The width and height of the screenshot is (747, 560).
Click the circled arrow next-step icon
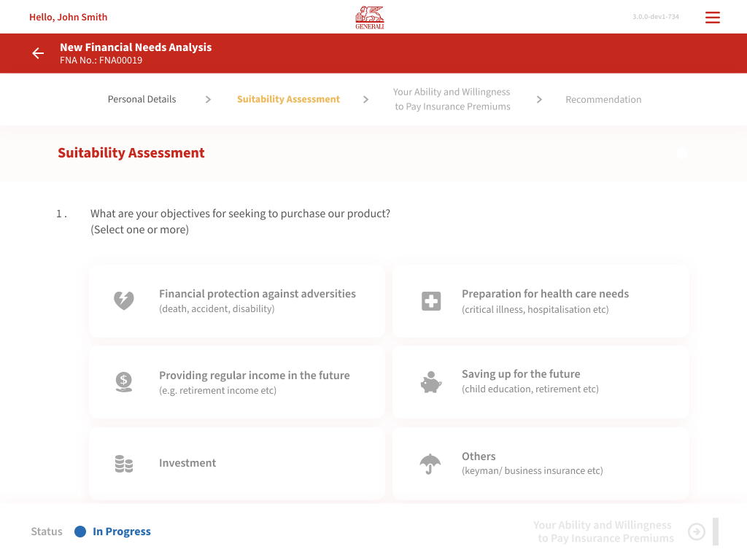tap(697, 532)
